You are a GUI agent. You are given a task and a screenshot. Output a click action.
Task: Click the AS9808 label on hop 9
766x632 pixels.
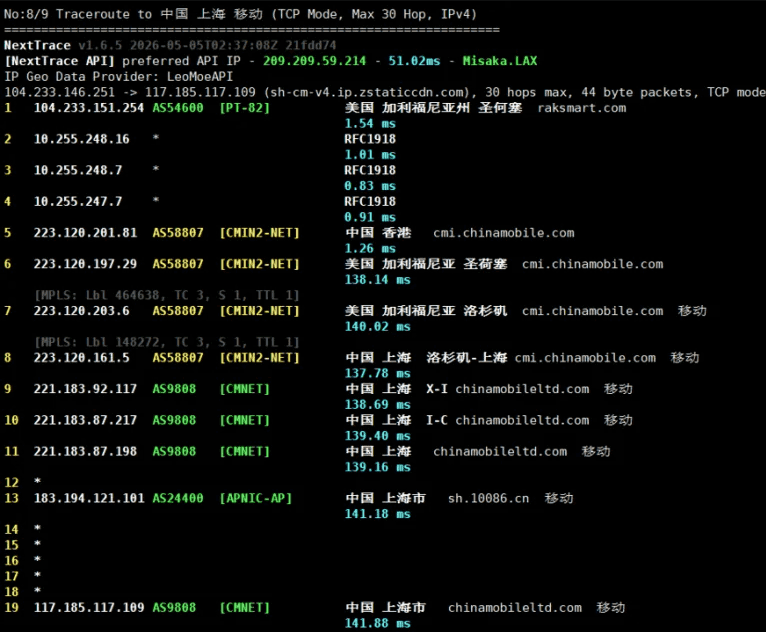(174, 389)
